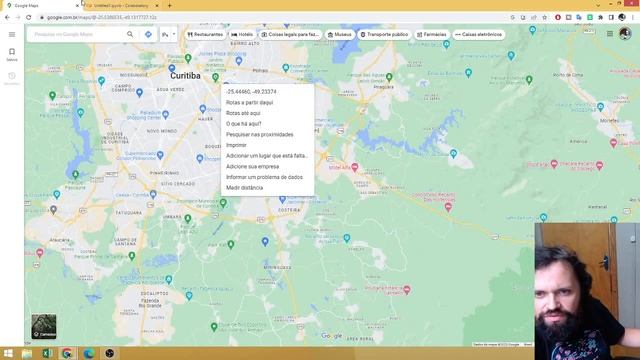Expand the travel mode dropdown arrow
The width and height of the screenshot is (640, 360).
(174, 34)
